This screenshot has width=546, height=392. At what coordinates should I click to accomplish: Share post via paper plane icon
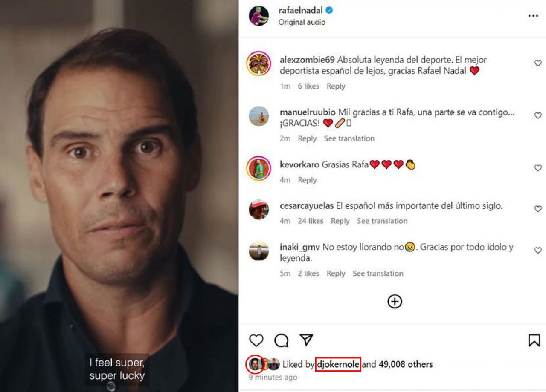point(307,340)
